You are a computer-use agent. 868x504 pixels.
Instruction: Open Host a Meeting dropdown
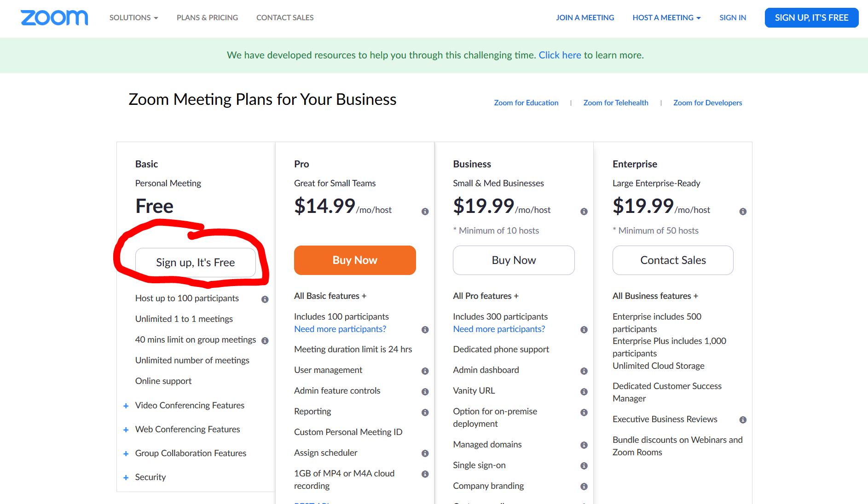click(666, 17)
